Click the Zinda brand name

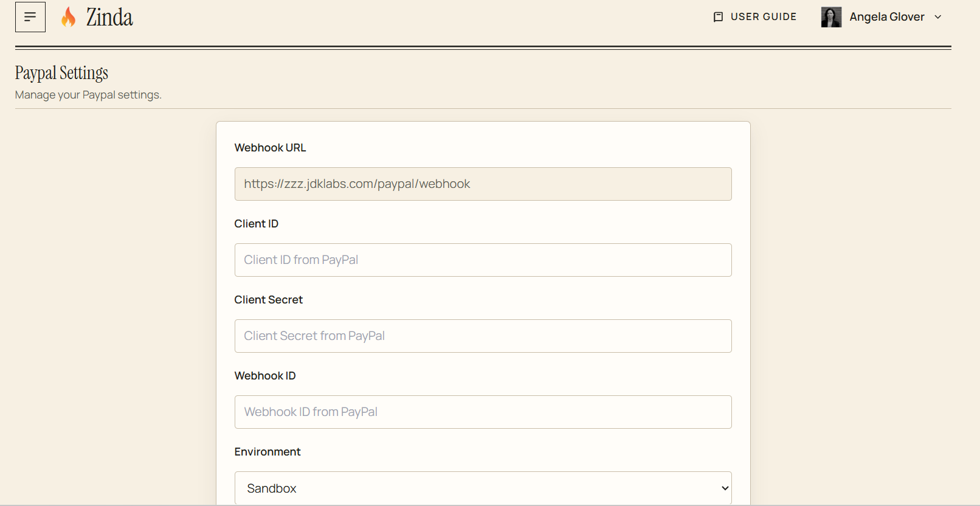point(109,17)
